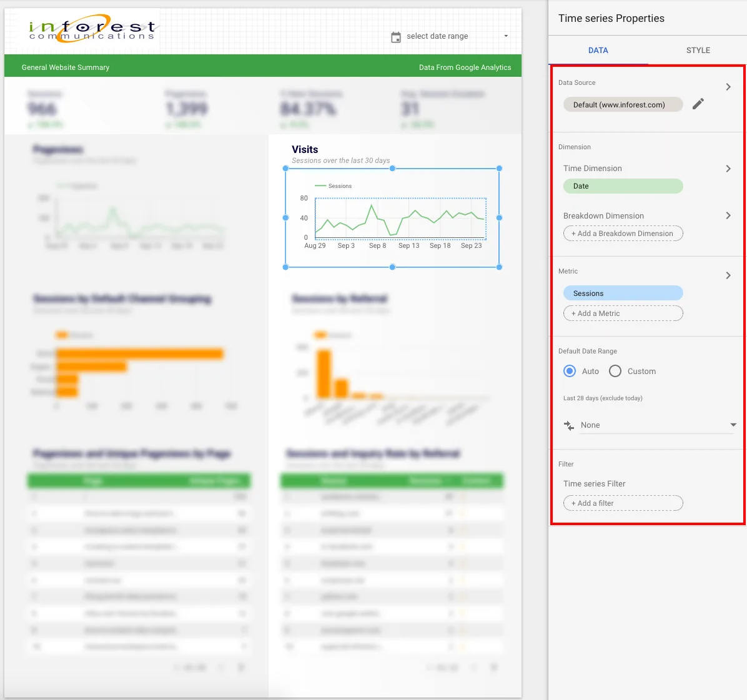Expand the Data Source chevron
The height and width of the screenshot is (700, 747).
click(728, 87)
